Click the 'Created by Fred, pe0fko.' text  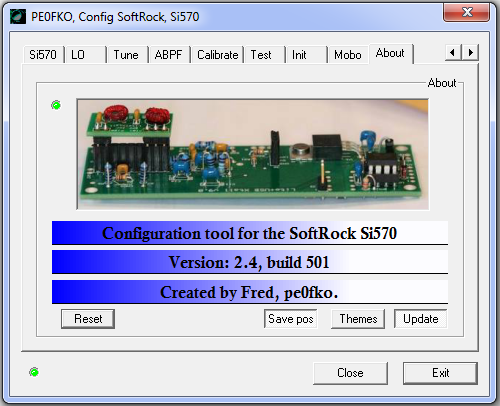[x=249, y=292]
